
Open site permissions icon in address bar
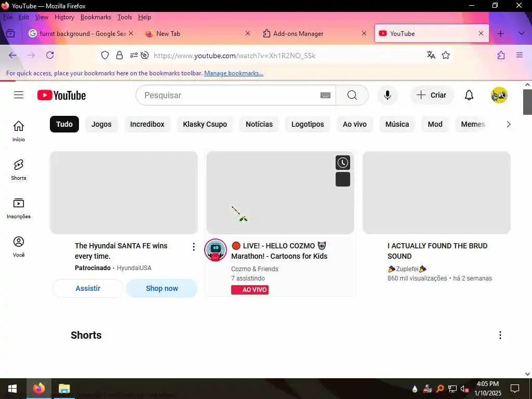[134, 55]
